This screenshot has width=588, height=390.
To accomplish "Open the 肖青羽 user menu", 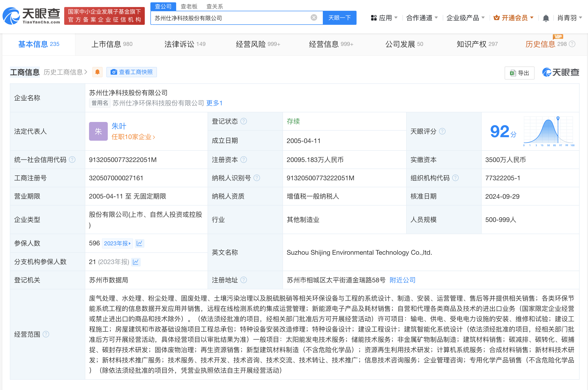I will [569, 18].
